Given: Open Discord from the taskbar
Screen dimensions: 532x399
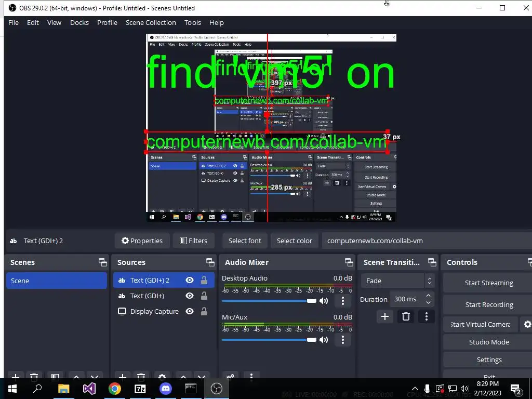Looking at the screenshot, I should [x=166, y=389].
